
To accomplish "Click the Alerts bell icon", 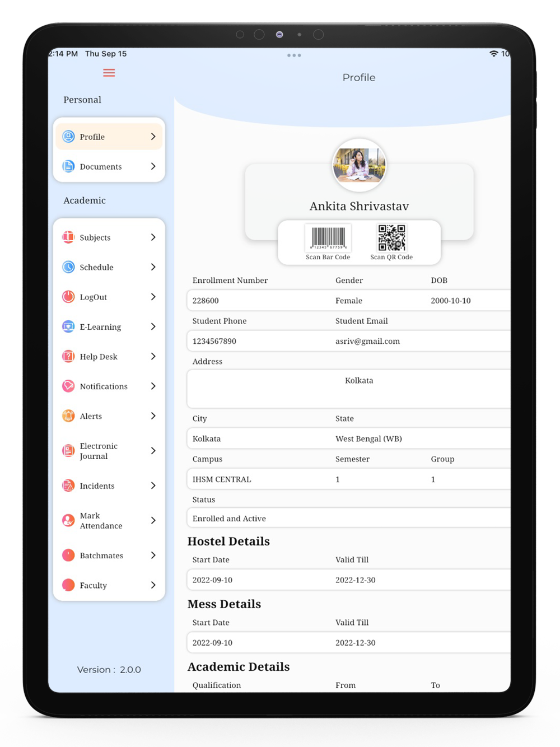I will [68, 416].
